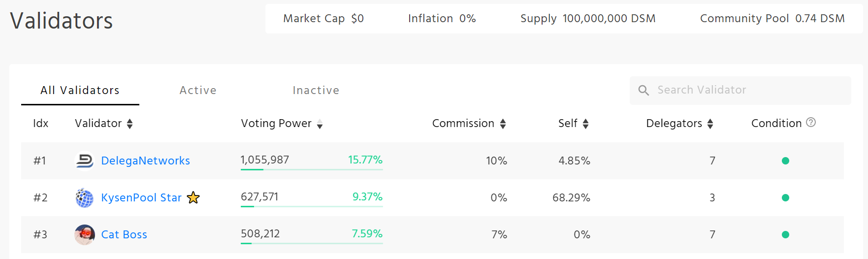The height and width of the screenshot is (259, 868).
Task: Sort by Commission column arrows
Action: click(503, 124)
